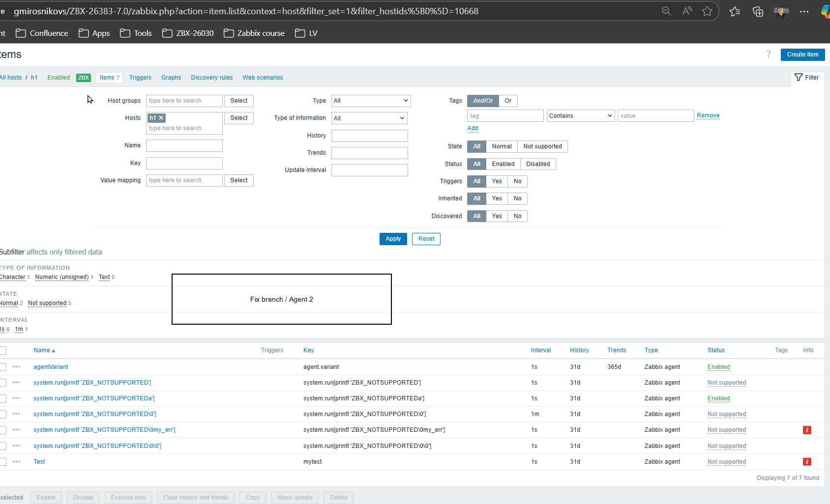Viewport: 830px width, 504px height.
Task: Open the three-dot menu for agentVariant item
Action: [16, 367]
